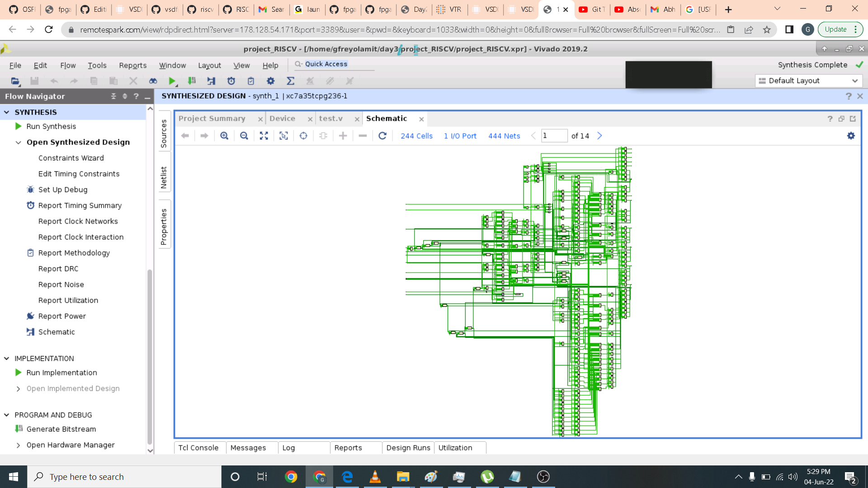Click the 244 Cells link

416,136
